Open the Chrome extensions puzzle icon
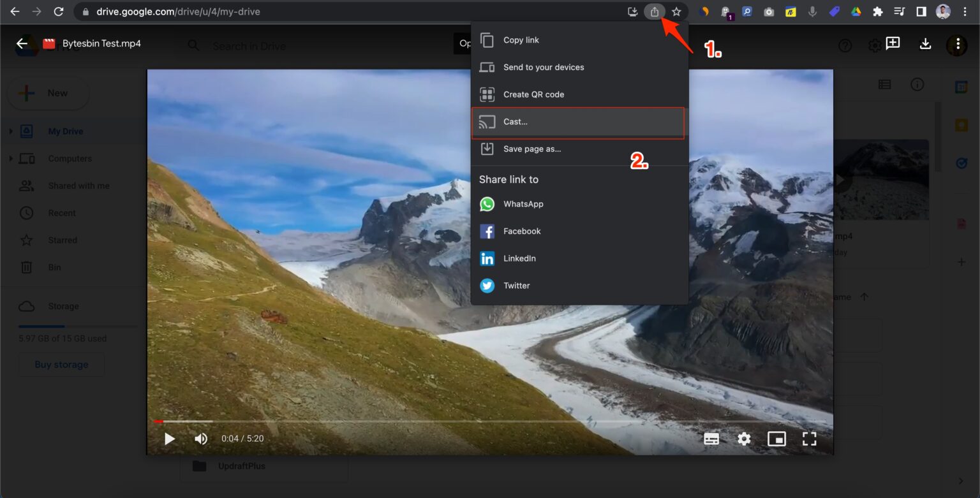980x498 pixels. (877, 11)
